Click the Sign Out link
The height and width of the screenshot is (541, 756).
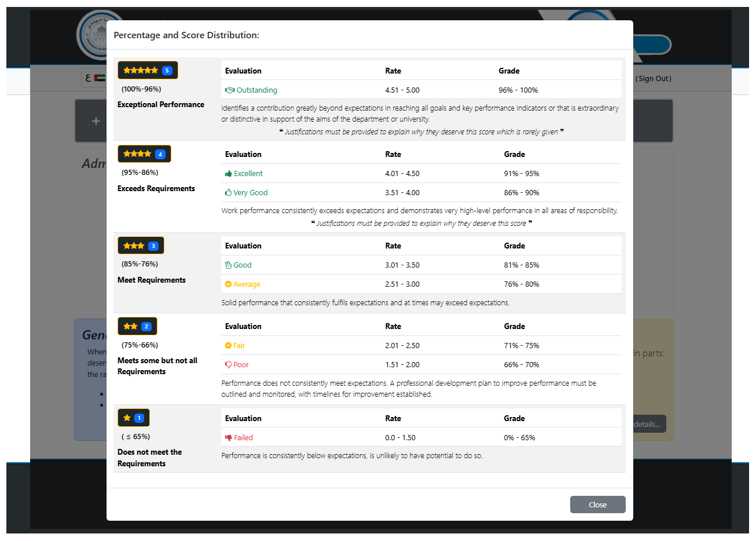tap(654, 79)
